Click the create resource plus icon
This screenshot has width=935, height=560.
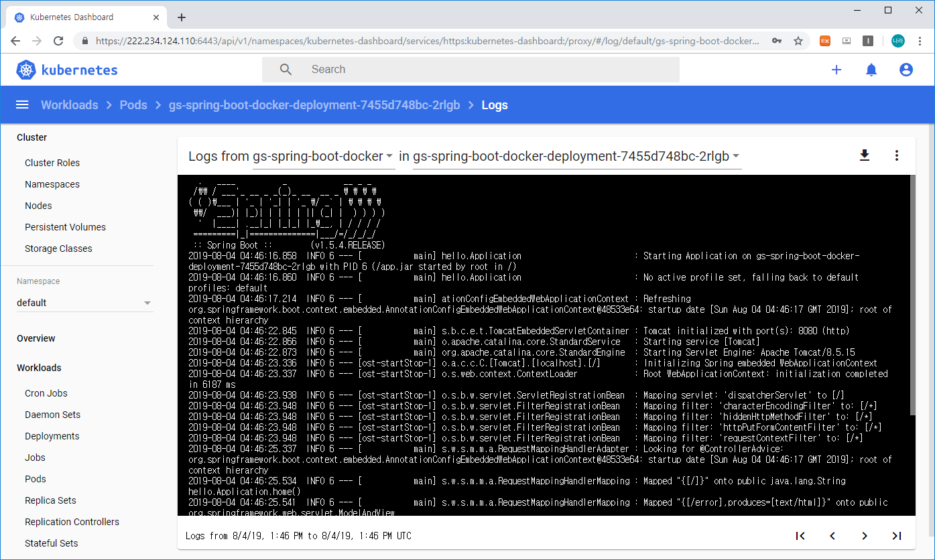tap(836, 70)
